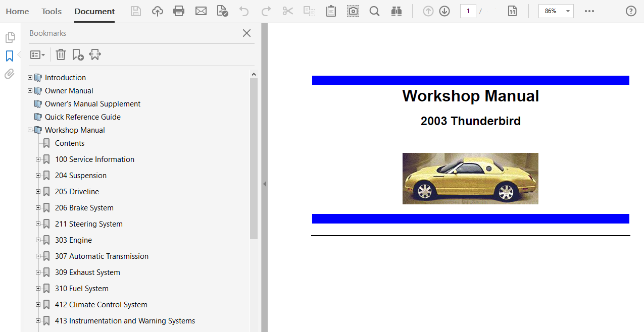Take a snapshot with camera icon
The width and height of the screenshot is (644, 332).
pyautogui.click(x=353, y=11)
